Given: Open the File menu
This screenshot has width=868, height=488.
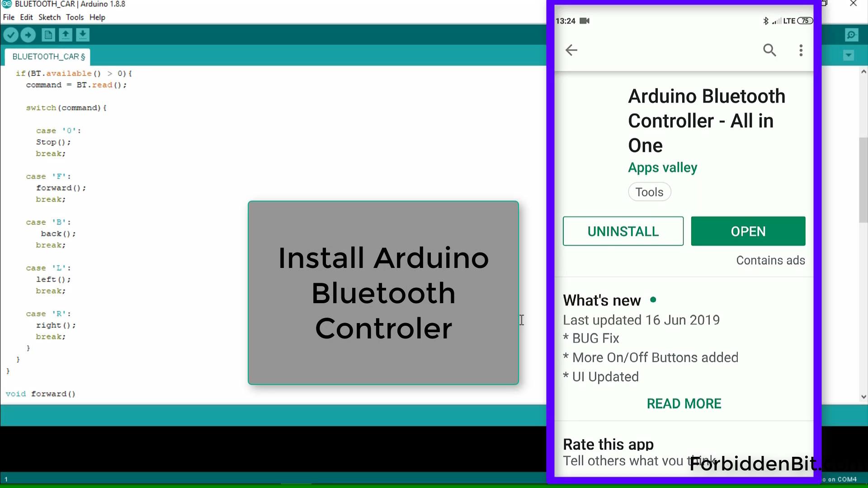Looking at the screenshot, I should 9,17.
